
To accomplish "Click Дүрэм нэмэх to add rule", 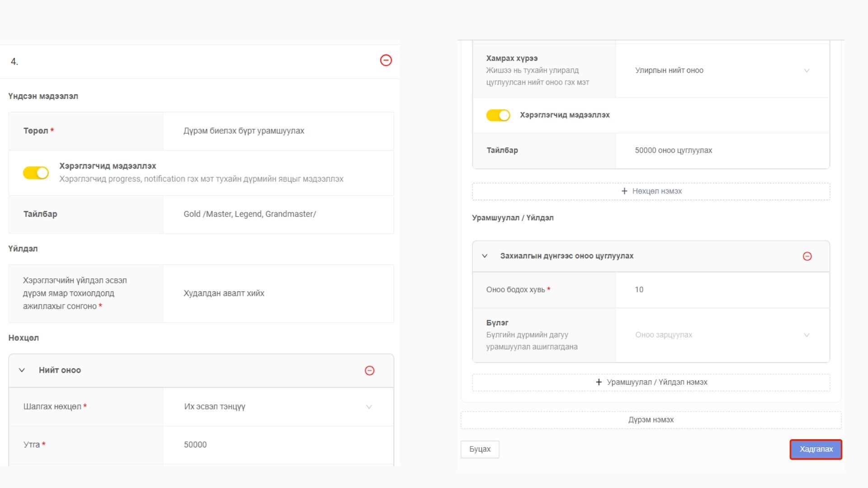I will coord(651,420).
